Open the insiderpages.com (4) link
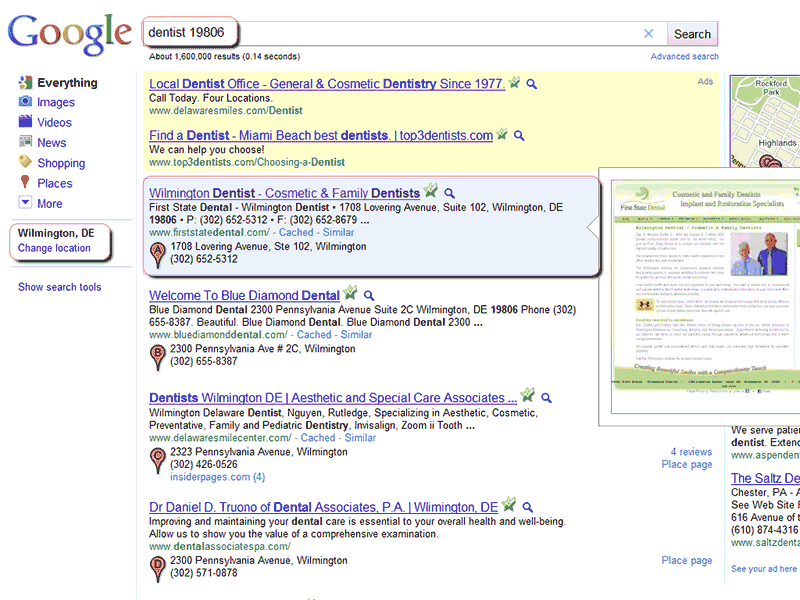 pyautogui.click(x=217, y=477)
